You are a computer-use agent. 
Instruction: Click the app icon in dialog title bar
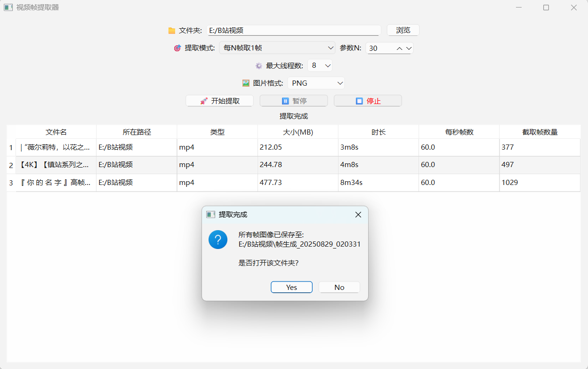(x=210, y=215)
